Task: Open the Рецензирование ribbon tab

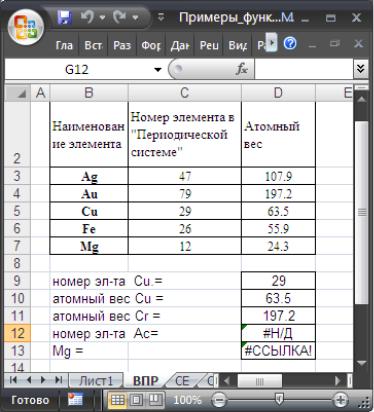Action: click(209, 45)
